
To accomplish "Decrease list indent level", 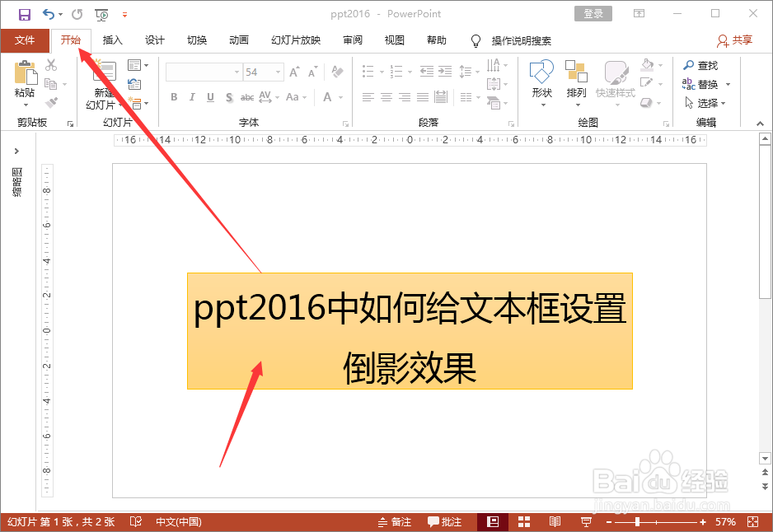I will [427, 72].
